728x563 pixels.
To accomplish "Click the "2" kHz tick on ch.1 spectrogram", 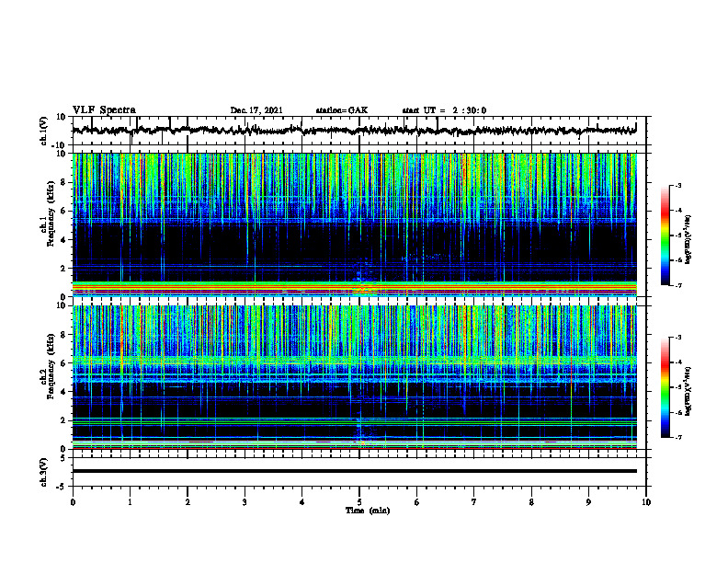I will 64,269.
